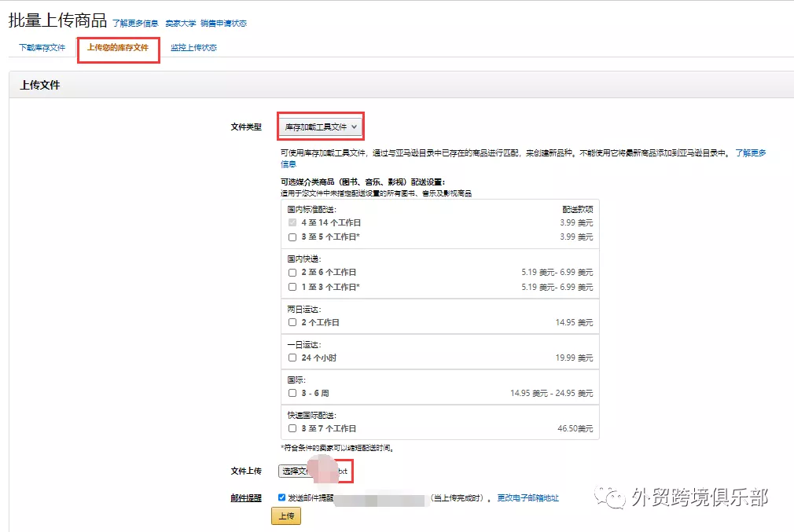Click the 快速国际配送 heading

coord(311,415)
